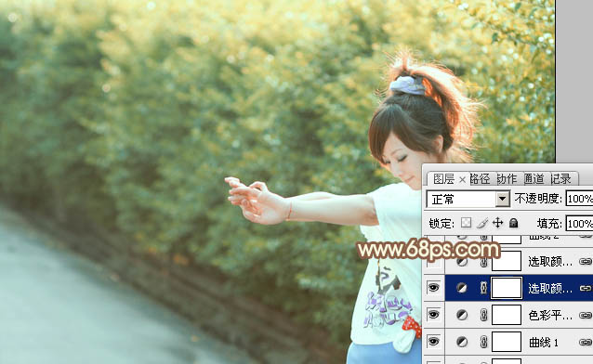The width and height of the screenshot is (593, 364).
Task: Click the 填充 fill value field
Action: [x=579, y=224]
